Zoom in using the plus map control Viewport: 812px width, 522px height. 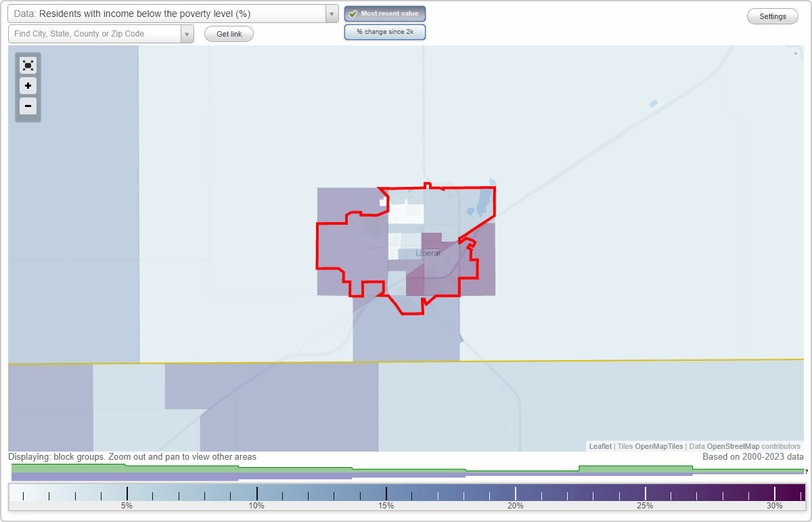(x=28, y=86)
